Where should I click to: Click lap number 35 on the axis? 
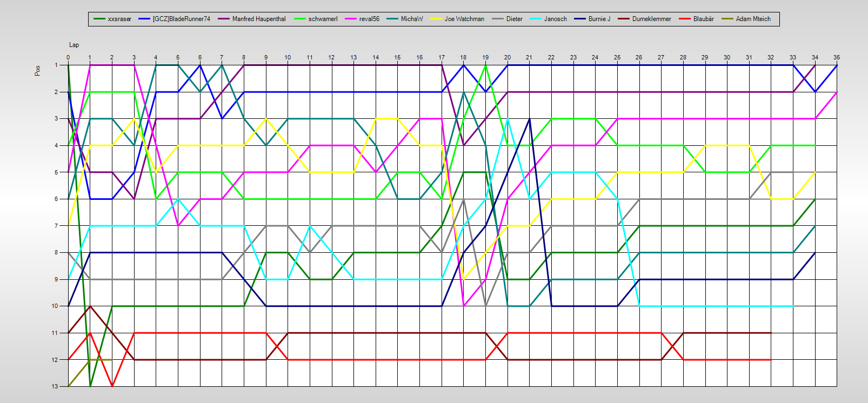[x=837, y=57]
